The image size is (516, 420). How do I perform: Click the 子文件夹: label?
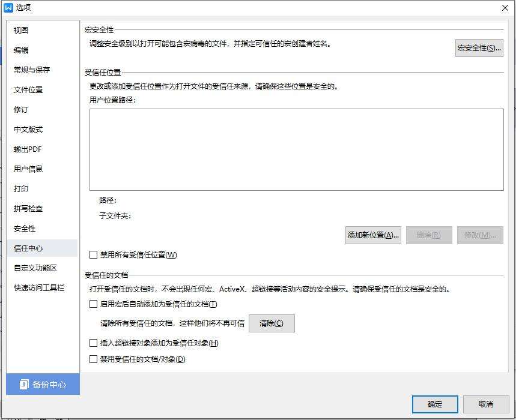[115, 215]
